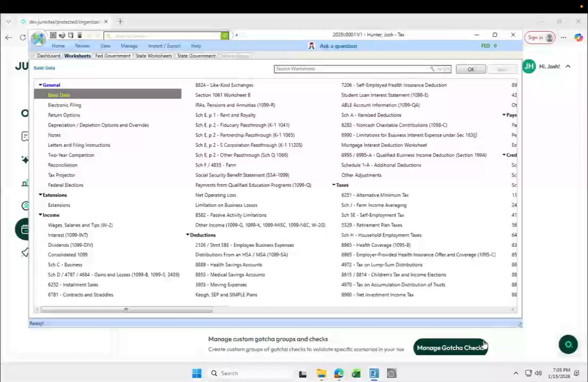Switch to the Dashboard tab
Image resolution: width=588 pixels, height=382 pixels.
coord(48,56)
